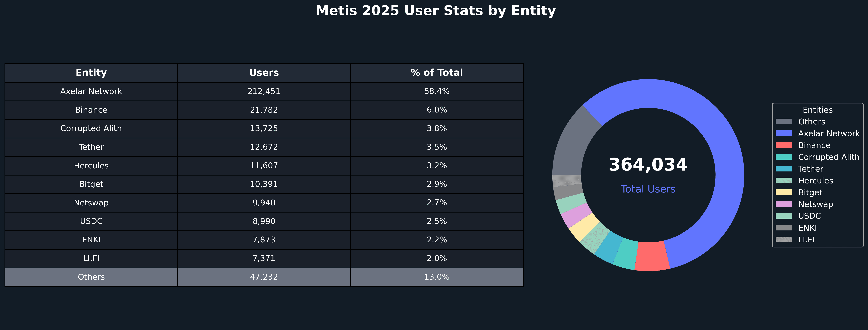Click the ENKI legend label text
868x330 pixels.
coord(807,228)
